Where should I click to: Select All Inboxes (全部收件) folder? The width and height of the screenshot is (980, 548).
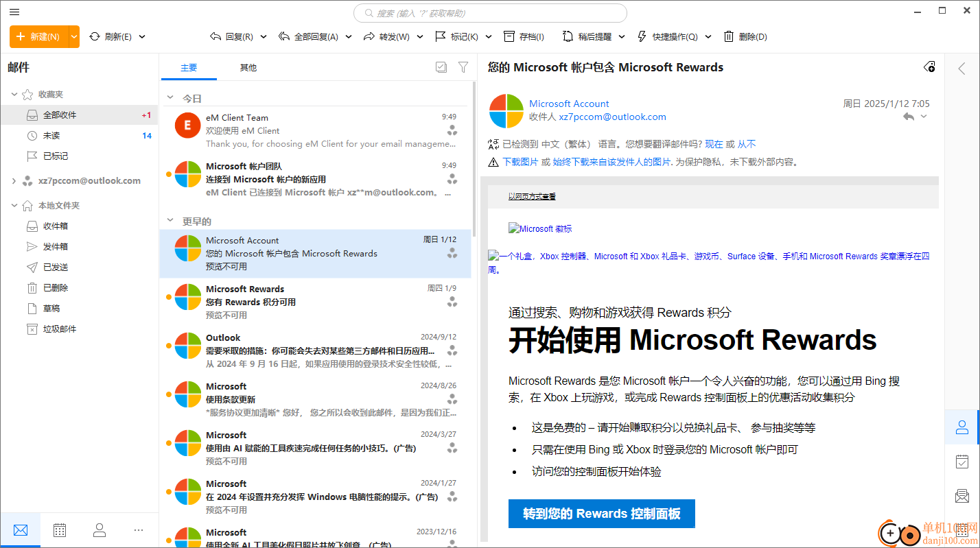coord(79,115)
